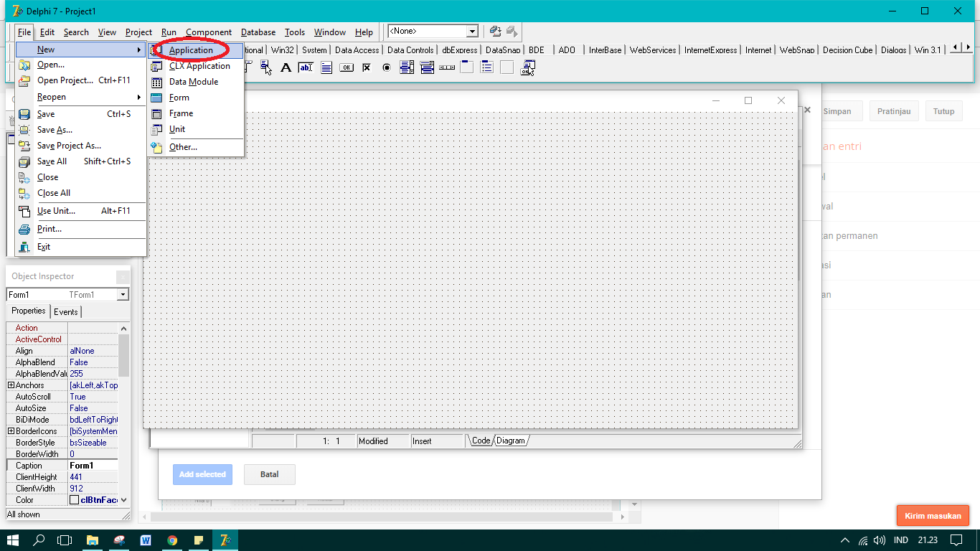Choose Exit from the File menu

pos(81,247)
